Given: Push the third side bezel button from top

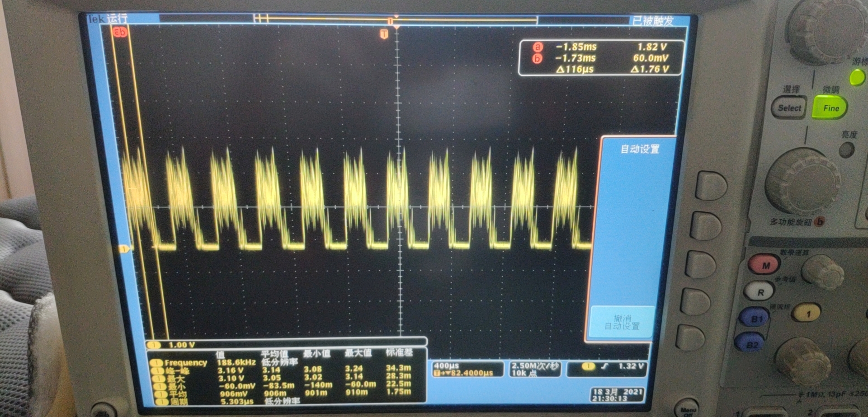Looking at the screenshot, I should [x=701, y=264].
